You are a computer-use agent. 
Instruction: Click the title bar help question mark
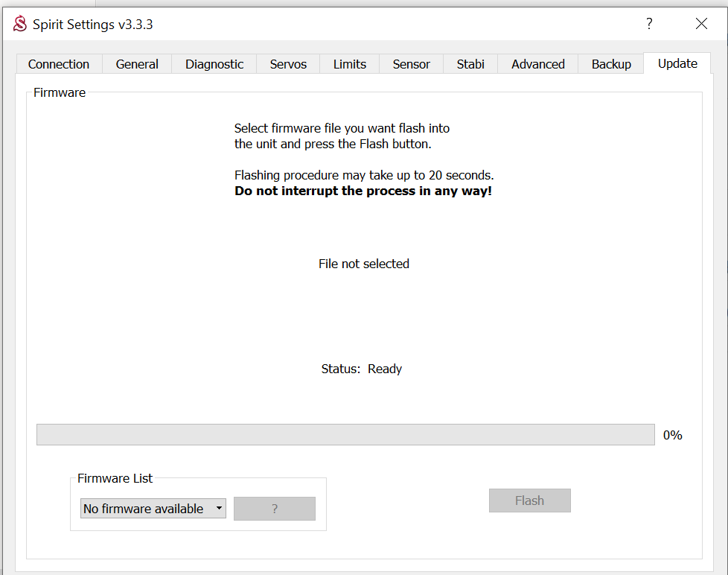tap(649, 24)
